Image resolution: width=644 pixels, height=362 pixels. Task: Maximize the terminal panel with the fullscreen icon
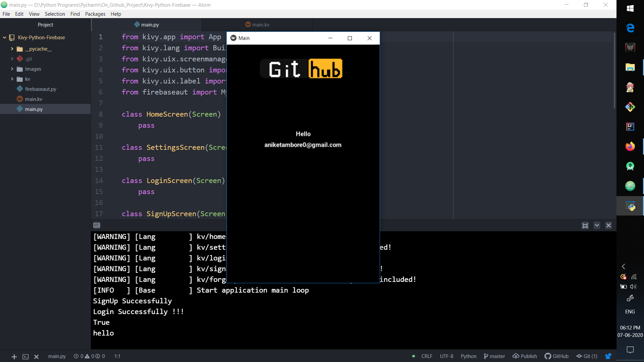coord(585,226)
